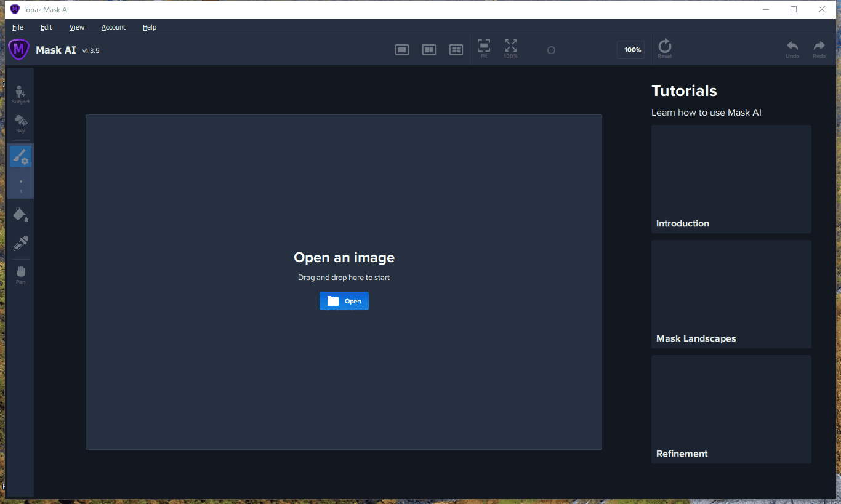Click the blue Open button
The image size is (841, 504).
tap(344, 301)
